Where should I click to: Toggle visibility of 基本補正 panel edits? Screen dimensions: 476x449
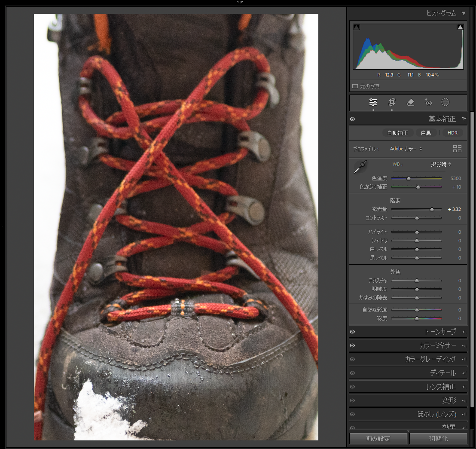click(x=352, y=119)
